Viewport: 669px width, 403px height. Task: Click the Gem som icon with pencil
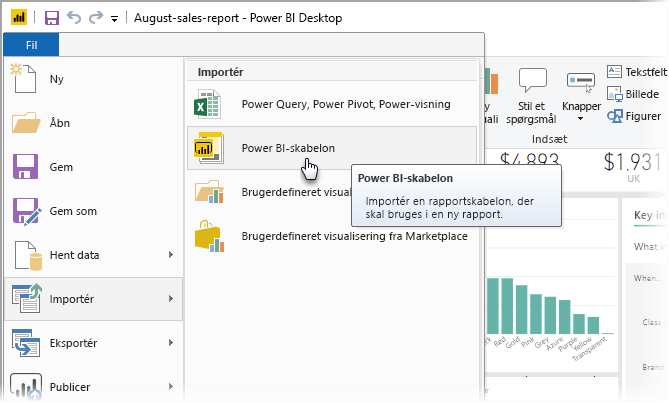coord(27,211)
